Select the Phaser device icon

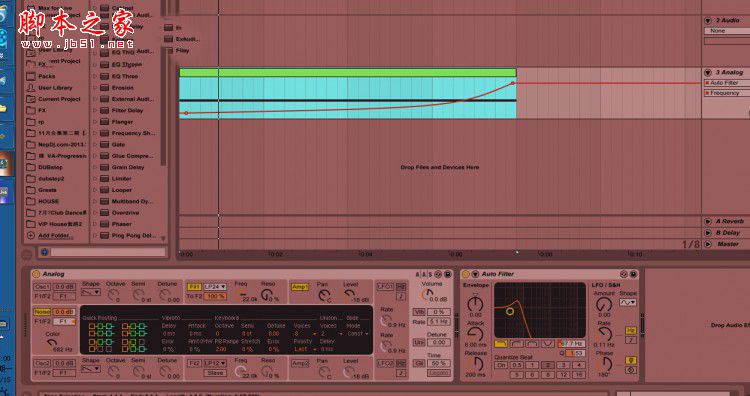click(104, 224)
